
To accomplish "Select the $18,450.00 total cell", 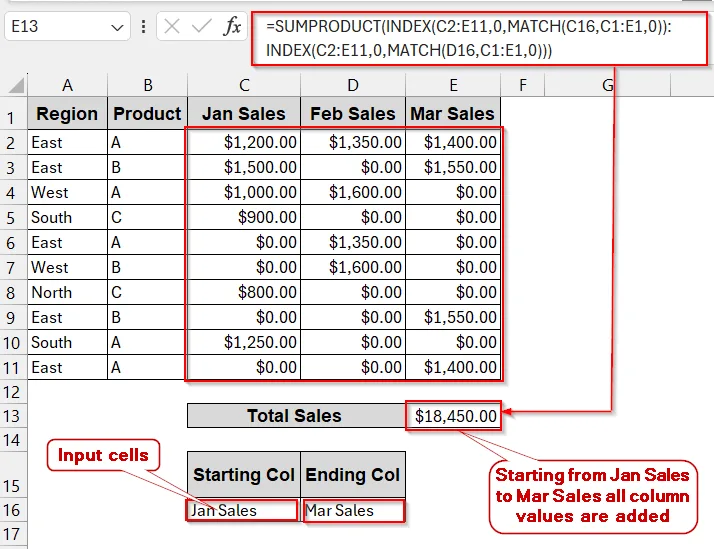I will [454, 416].
